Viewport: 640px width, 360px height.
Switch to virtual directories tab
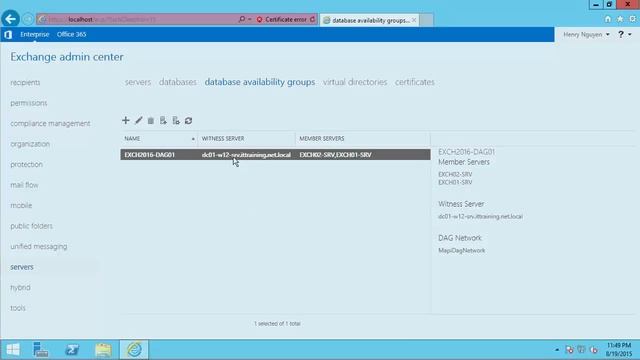355,82
